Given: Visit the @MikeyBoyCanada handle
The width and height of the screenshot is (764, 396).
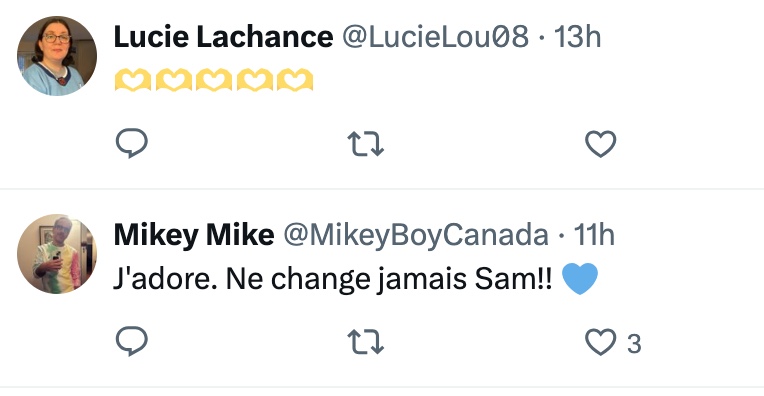Looking at the screenshot, I should [416, 235].
